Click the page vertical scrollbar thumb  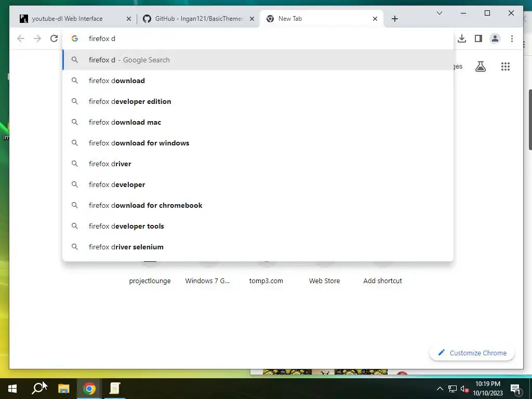[530, 119]
